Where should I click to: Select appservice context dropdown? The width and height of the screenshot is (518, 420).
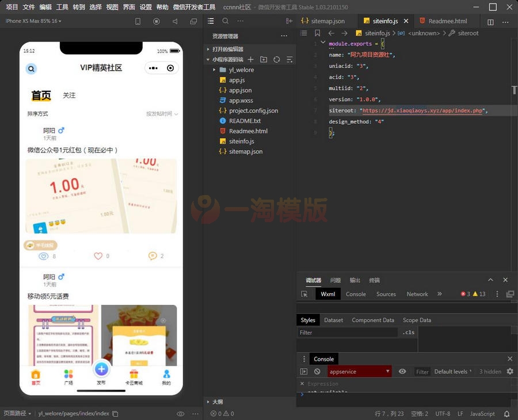[359, 372]
